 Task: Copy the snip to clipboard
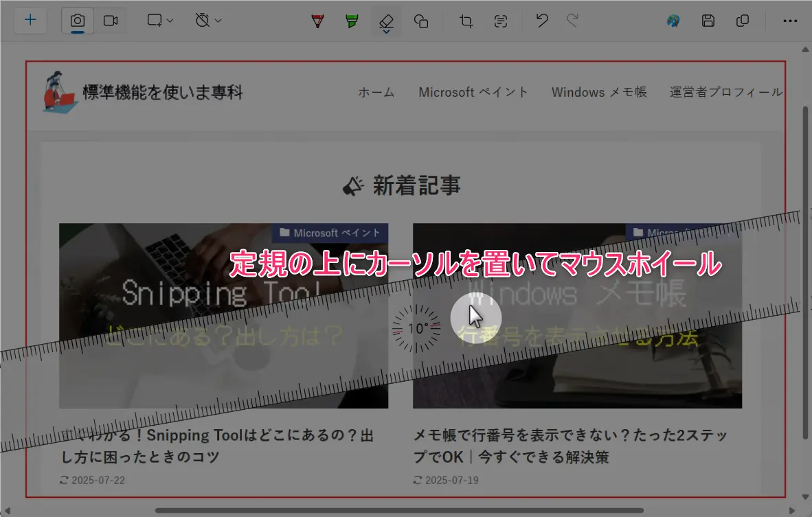[x=743, y=21]
